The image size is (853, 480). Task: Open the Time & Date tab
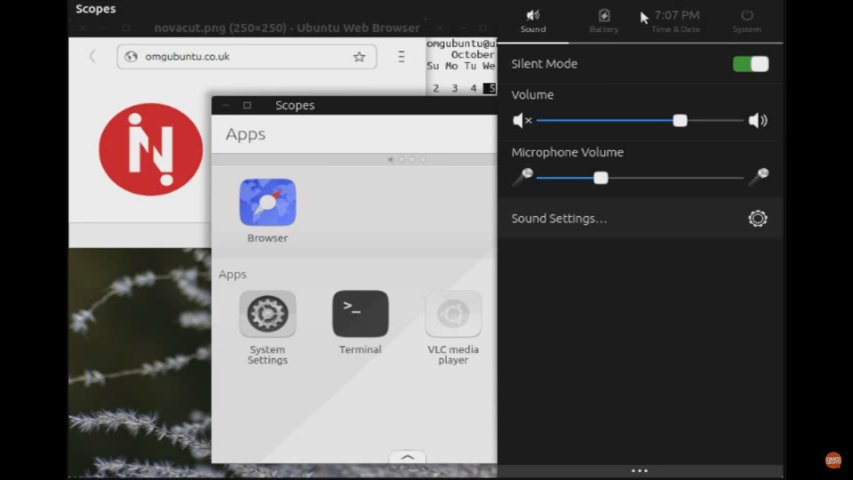tap(676, 20)
